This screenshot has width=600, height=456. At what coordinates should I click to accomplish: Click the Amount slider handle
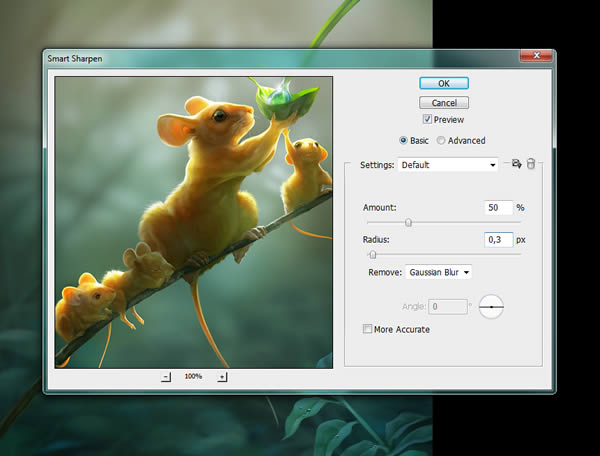(x=408, y=223)
